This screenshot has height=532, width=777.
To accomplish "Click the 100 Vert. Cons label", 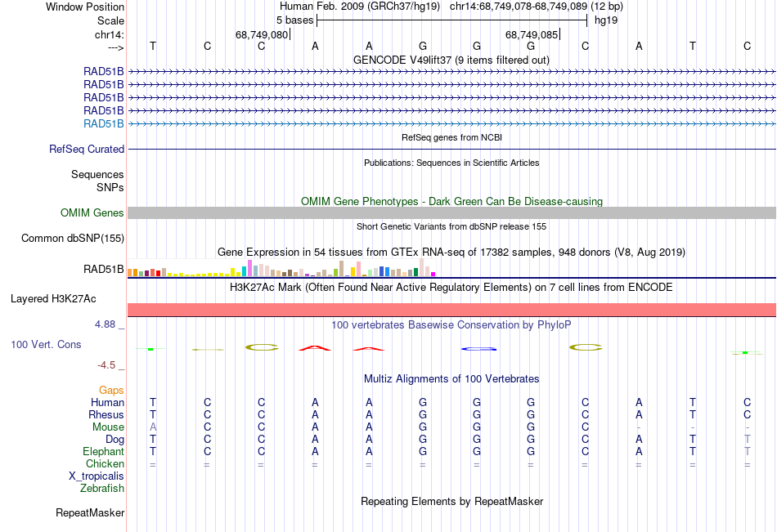I will click(x=46, y=344).
